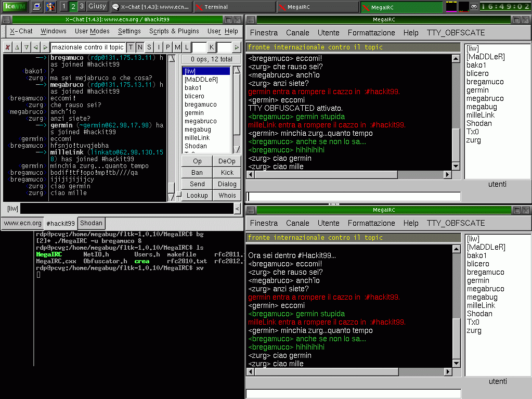Toggle the K channel key flag
This screenshot has width=532, height=399.
(x=211, y=47)
